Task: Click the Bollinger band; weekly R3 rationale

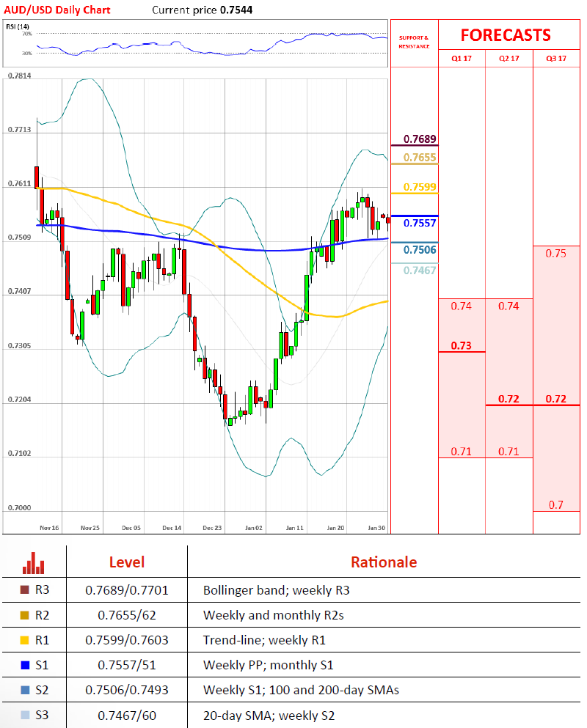Action: 277,590
